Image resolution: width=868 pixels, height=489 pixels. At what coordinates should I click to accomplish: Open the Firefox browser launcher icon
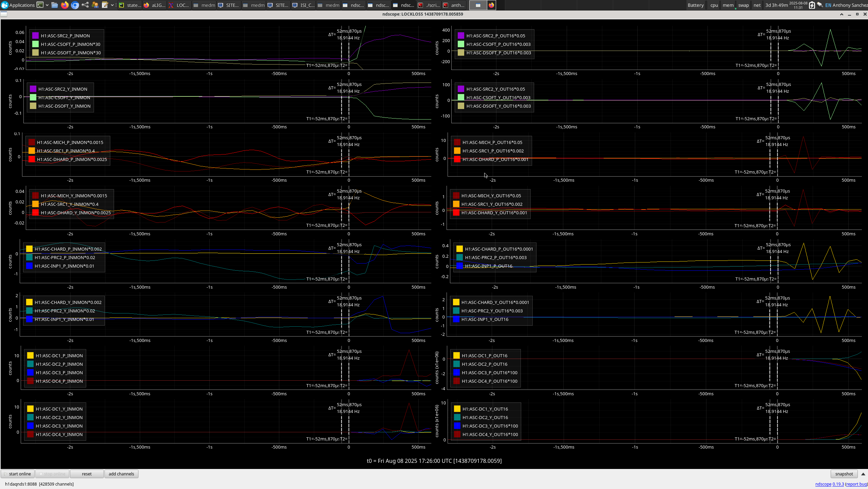[64, 5]
